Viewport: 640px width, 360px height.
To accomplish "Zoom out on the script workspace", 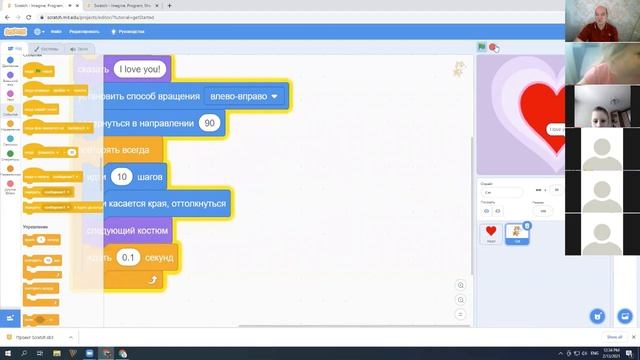I will pos(460,300).
